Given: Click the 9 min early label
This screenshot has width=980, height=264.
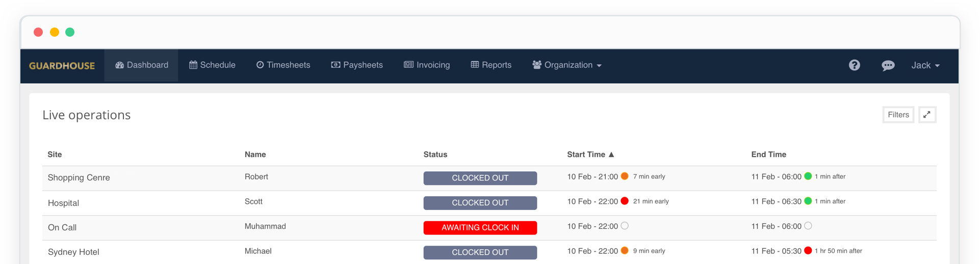Looking at the screenshot, I should [x=649, y=251].
